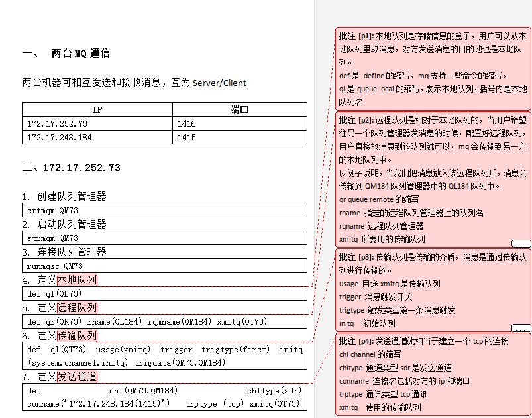The width and height of the screenshot is (532, 418).
Task: Click intro sentence mentioning Server/Client
Action: tap(134, 82)
